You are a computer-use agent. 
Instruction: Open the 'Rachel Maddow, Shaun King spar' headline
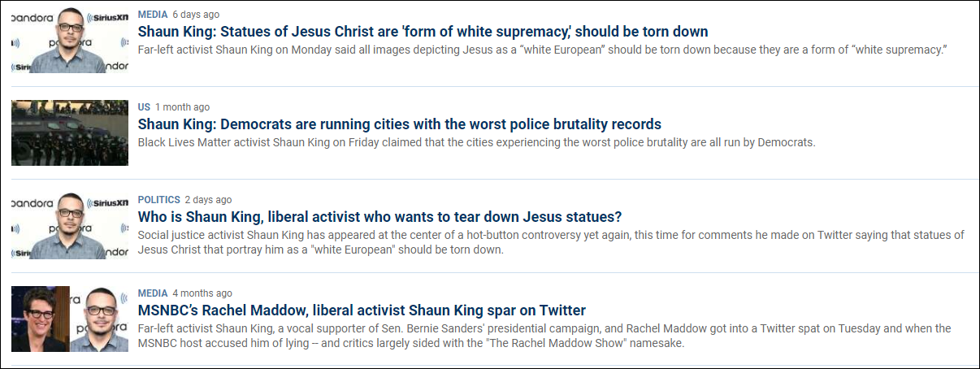pyautogui.click(x=362, y=310)
